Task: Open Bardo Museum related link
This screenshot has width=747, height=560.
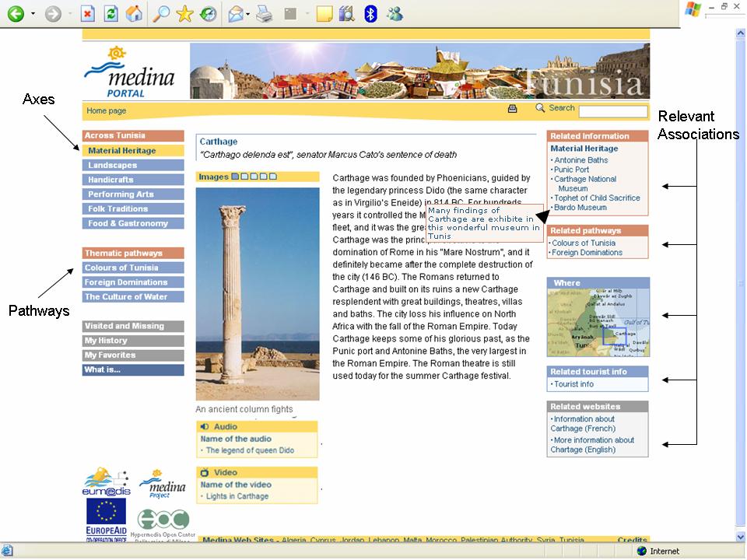Action: 580,208
